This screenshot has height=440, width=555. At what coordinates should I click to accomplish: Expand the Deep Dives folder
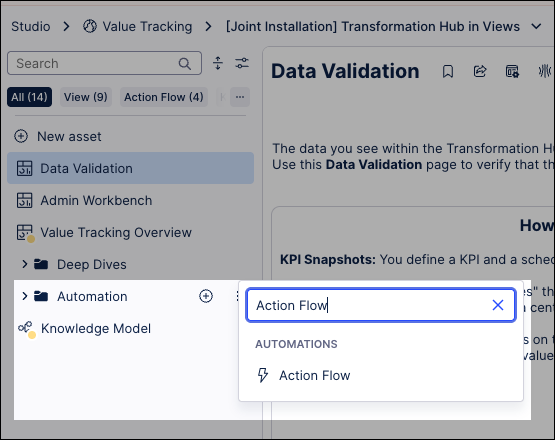pyautogui.click(x=24, y=264)
